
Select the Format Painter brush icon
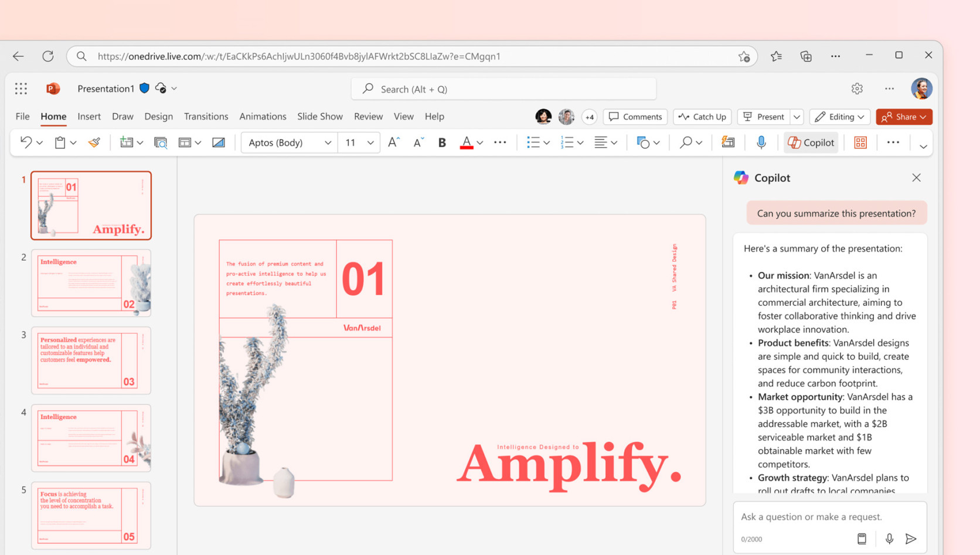point(94,142)
